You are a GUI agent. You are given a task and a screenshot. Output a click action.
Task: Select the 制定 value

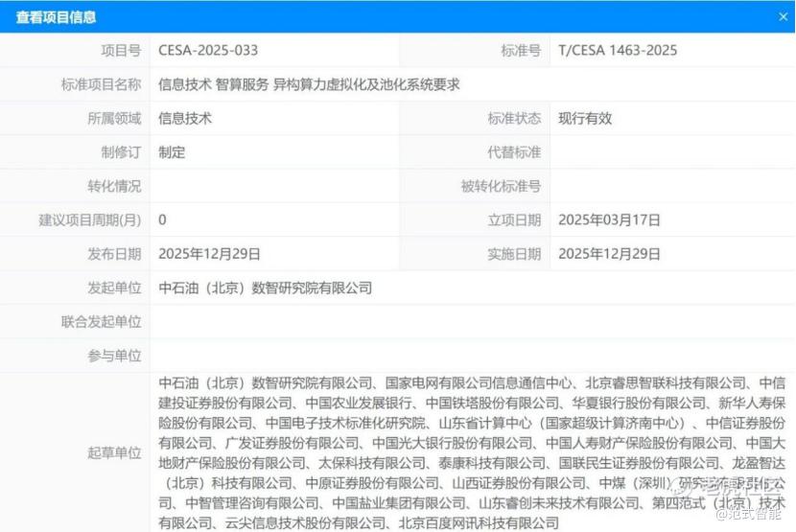pos(172,152)
